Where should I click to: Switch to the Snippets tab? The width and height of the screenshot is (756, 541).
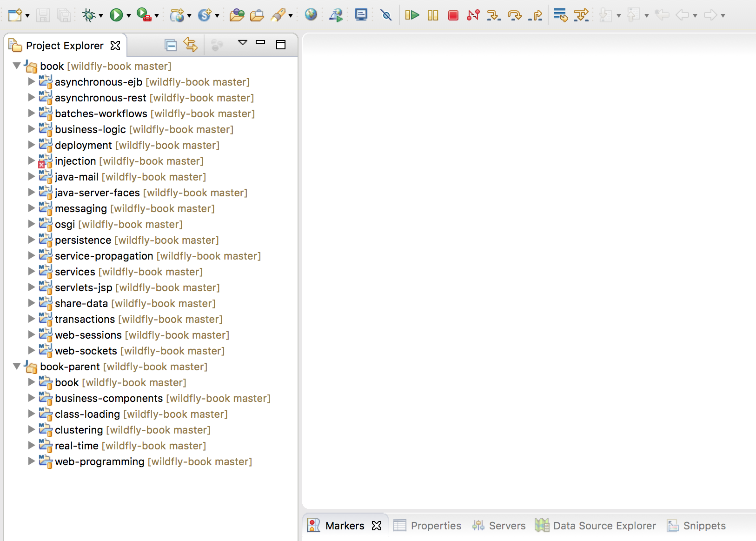(x=696, y=526)
